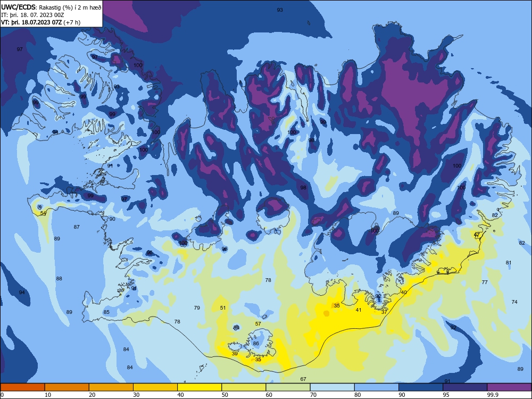Click the humidity value '37' on the map
532x399 pixels.
coord(384,312)
